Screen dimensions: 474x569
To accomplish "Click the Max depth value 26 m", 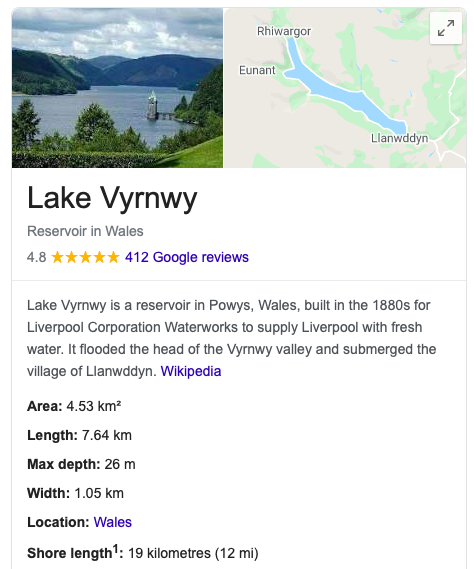I will pyautogui.click(x=120, y=464).
